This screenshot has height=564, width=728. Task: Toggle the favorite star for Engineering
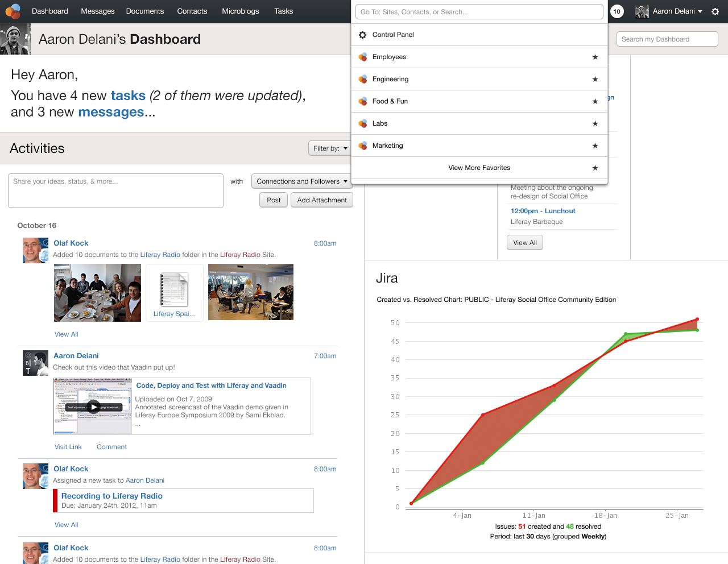[595, 79]
